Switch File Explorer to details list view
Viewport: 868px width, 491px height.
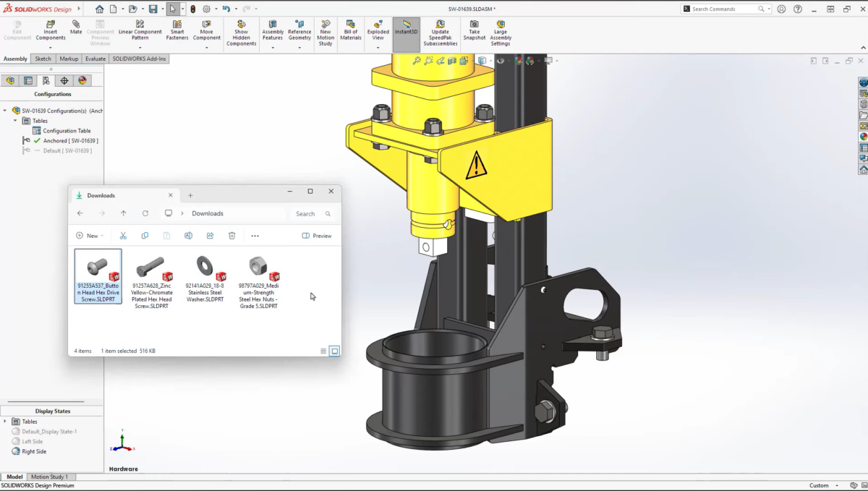click(323, 351)
